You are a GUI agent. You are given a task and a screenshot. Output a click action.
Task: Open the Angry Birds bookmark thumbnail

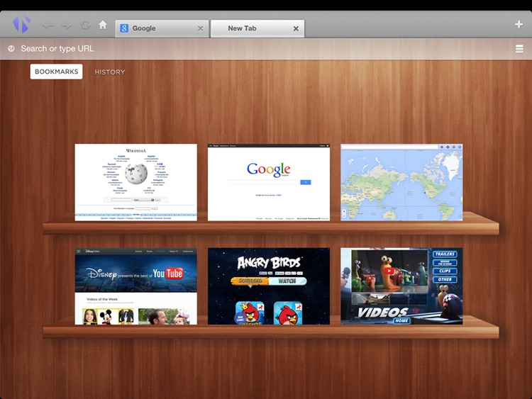point(269,286)
